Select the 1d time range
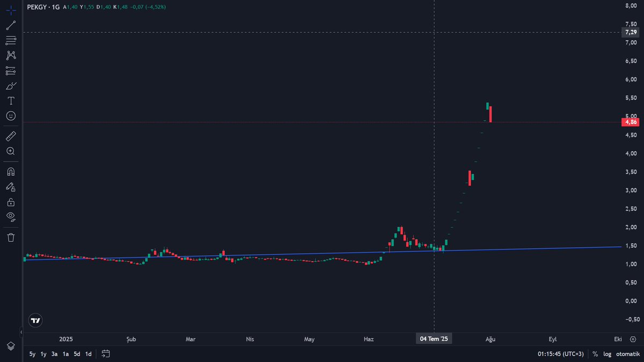This screenshot has width=644, height=362. pos(89,354)
